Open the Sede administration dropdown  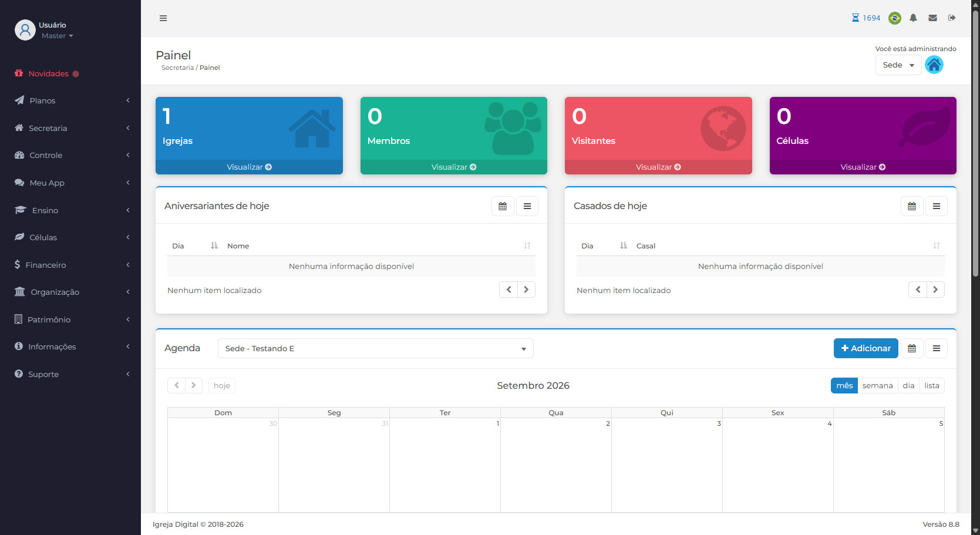[x=898, y=65]
